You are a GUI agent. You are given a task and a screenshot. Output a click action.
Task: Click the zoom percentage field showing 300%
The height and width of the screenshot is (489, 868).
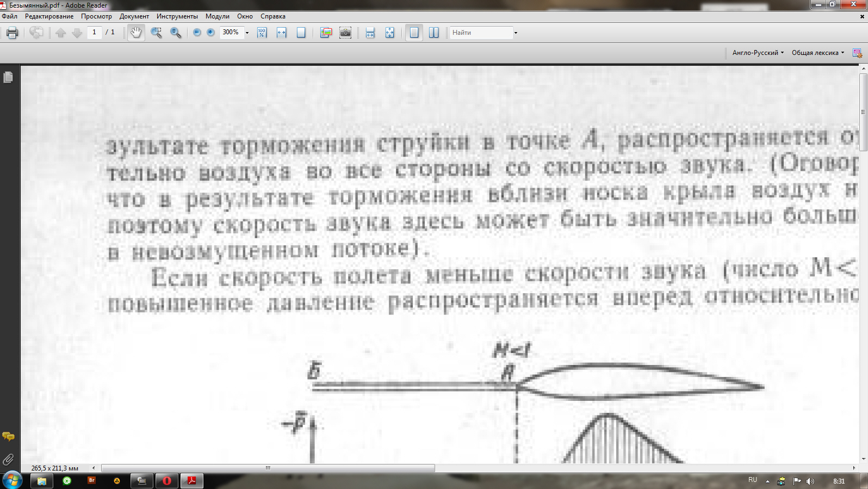[x=232, y=33]
